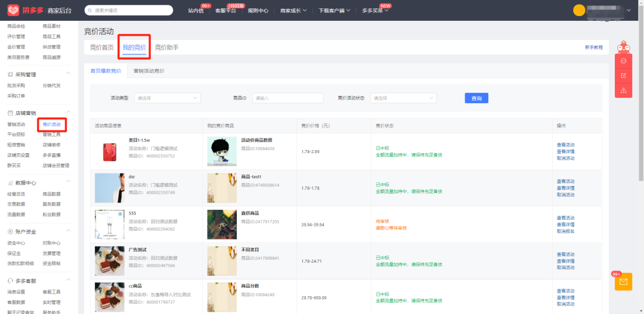The image size is (644, 314).
Task: Open 营销活动 in the sidebar
Action: [17, 125]
